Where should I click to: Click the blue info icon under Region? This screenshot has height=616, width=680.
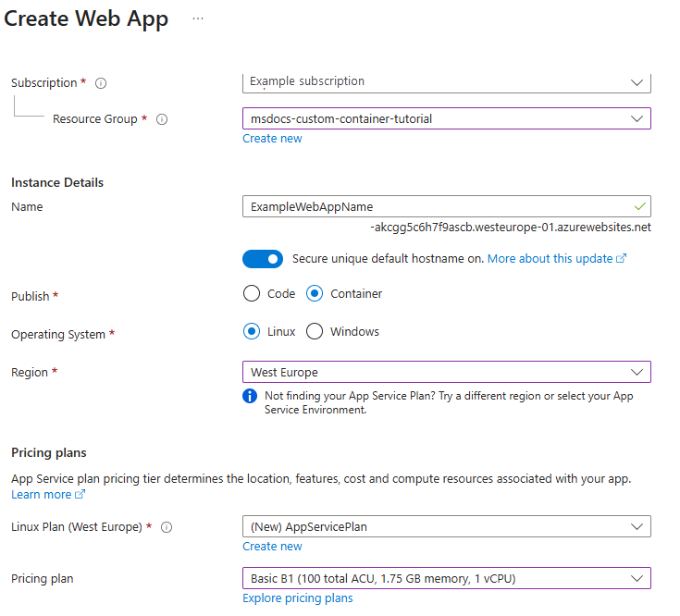[249, 396]
